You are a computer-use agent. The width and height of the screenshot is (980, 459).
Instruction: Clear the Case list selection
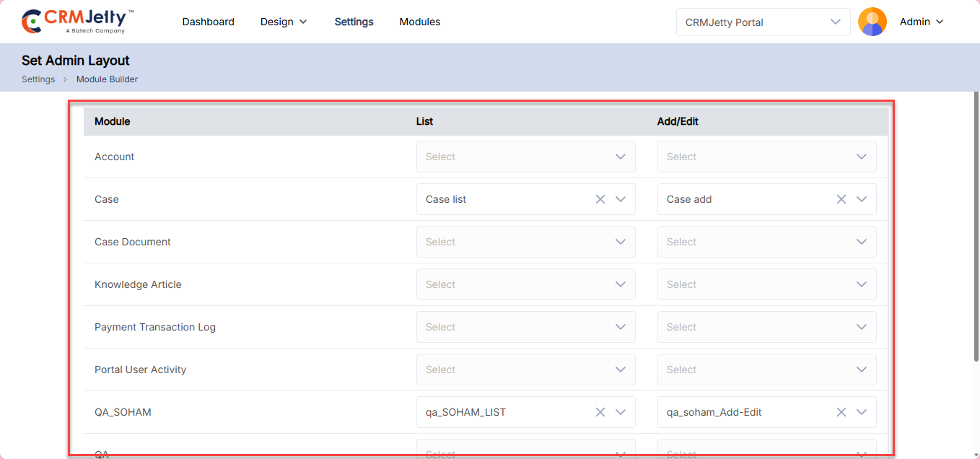click(x=600, y=199)
